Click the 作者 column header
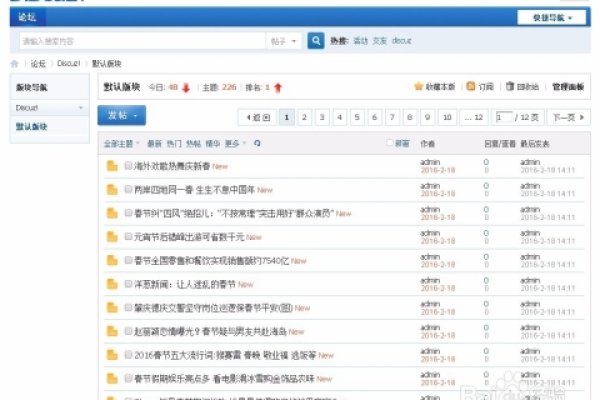600x400 pixels. coord(427,144)
